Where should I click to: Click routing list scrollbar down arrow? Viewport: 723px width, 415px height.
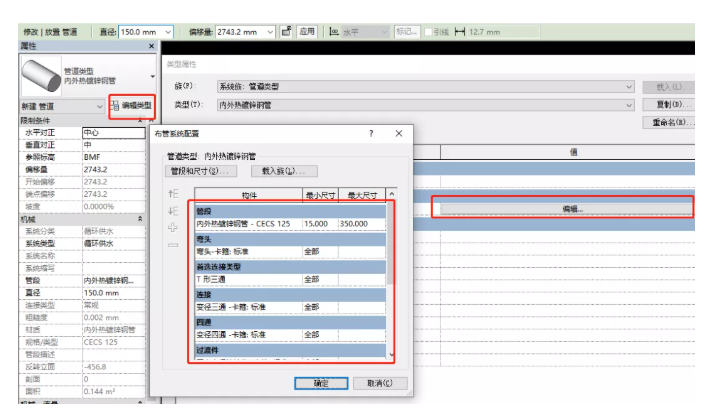pyautogui.click(x=391, y=354)
